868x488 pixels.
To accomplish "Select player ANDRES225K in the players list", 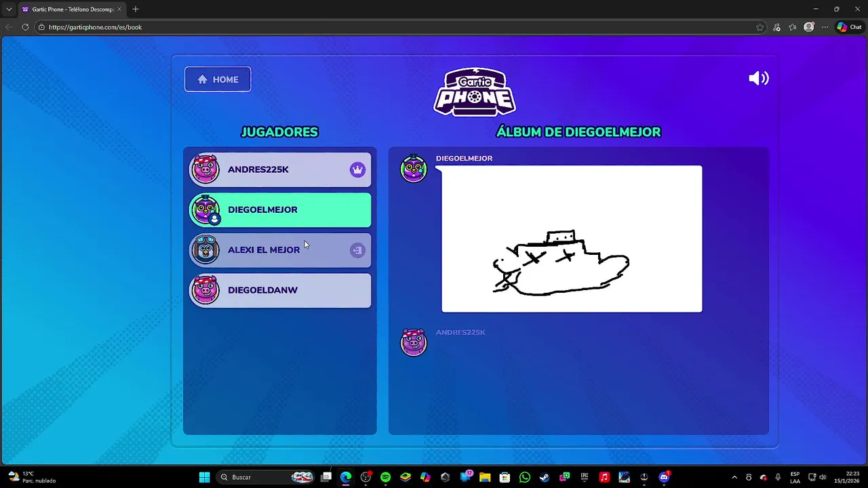I will coord(280,169).
